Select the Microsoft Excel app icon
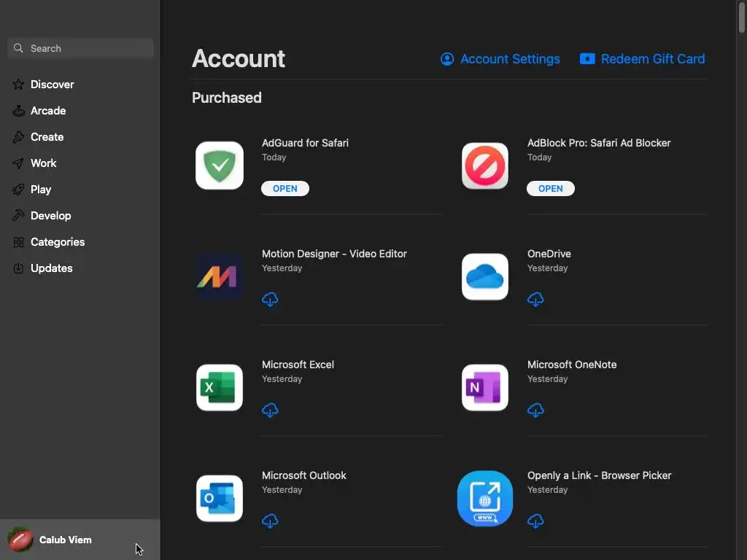 [220, 388]
